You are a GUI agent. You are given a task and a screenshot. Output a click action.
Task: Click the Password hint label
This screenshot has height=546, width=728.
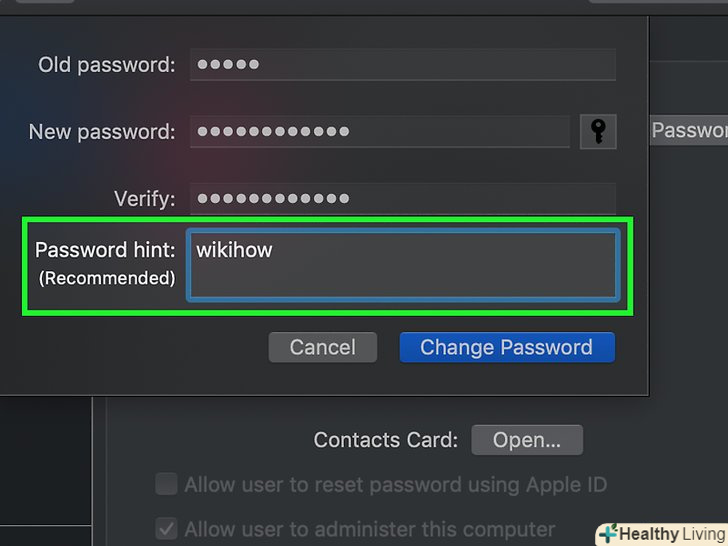click(105, 250)
